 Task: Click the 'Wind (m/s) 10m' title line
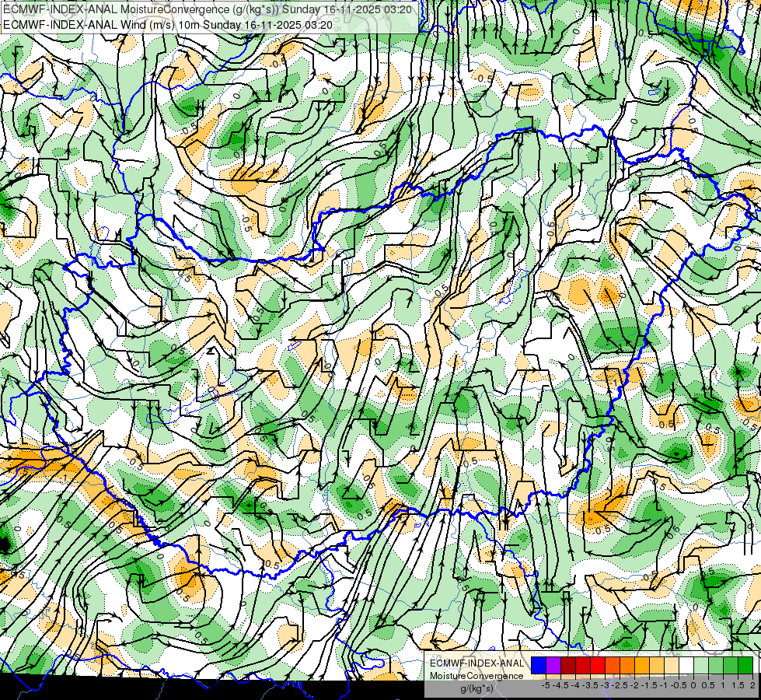tap(168, 24)
